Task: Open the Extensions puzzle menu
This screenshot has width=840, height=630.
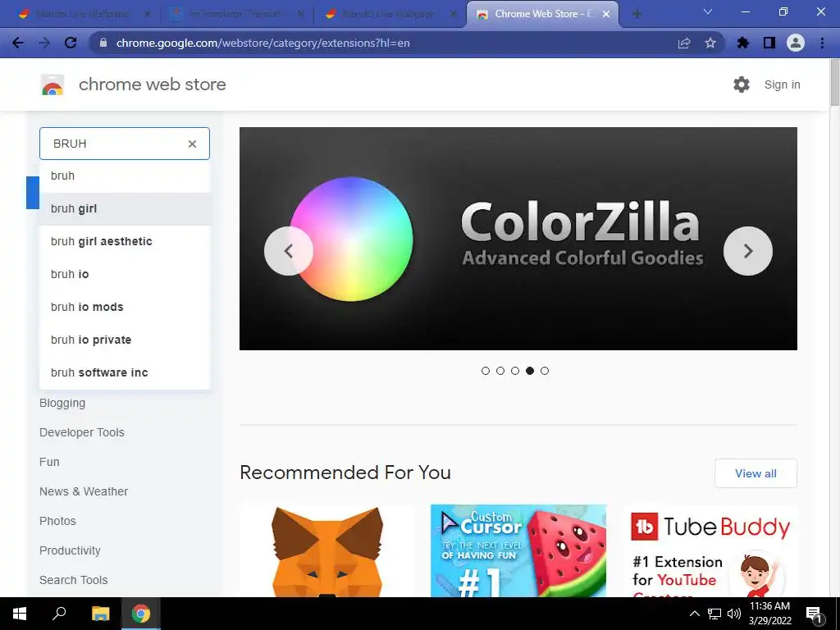Action: coord(742,43)
